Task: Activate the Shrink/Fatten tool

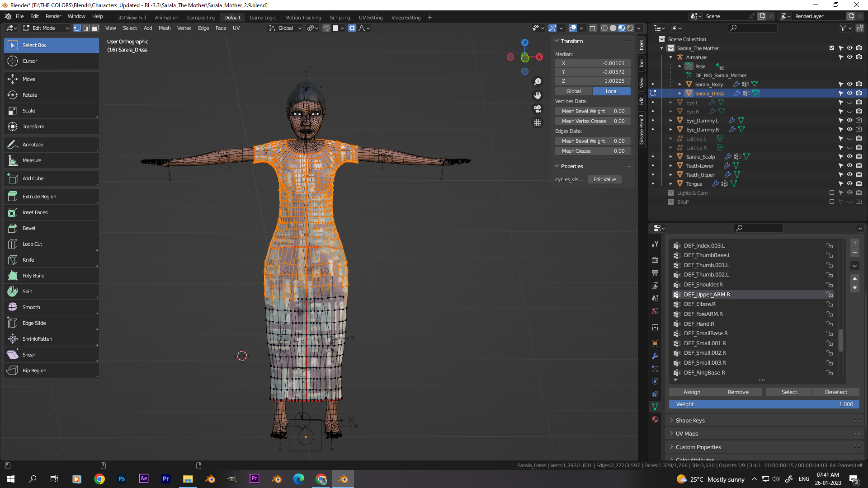Action: tap(52, 339)
